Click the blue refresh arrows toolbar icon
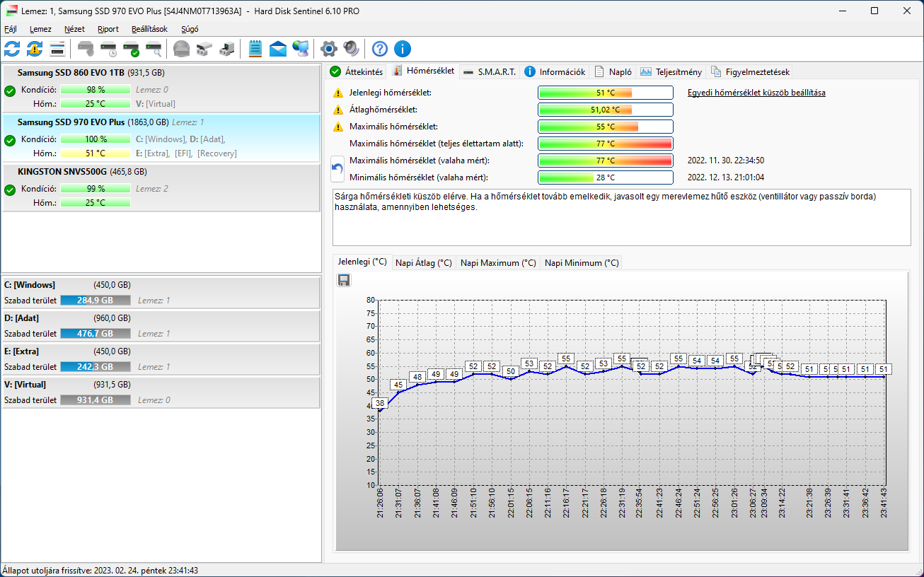 tap(12, 49)
